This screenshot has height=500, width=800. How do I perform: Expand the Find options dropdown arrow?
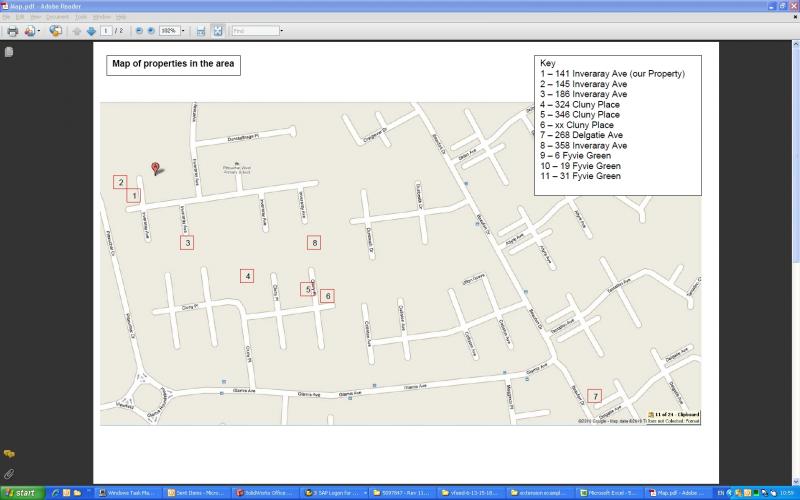281,31
